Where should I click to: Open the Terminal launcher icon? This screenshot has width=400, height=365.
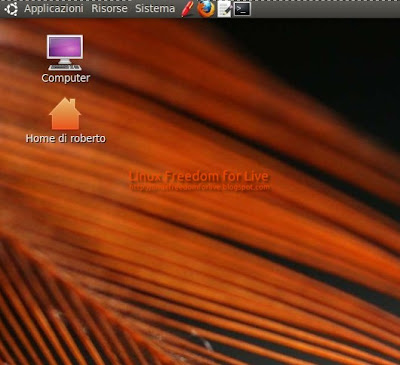[x=242, y=9]
